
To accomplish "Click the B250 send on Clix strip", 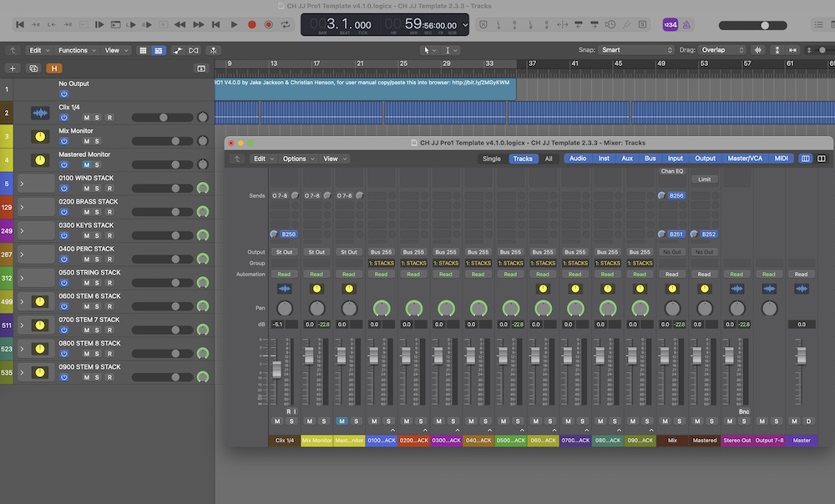I will click(288, 234).
